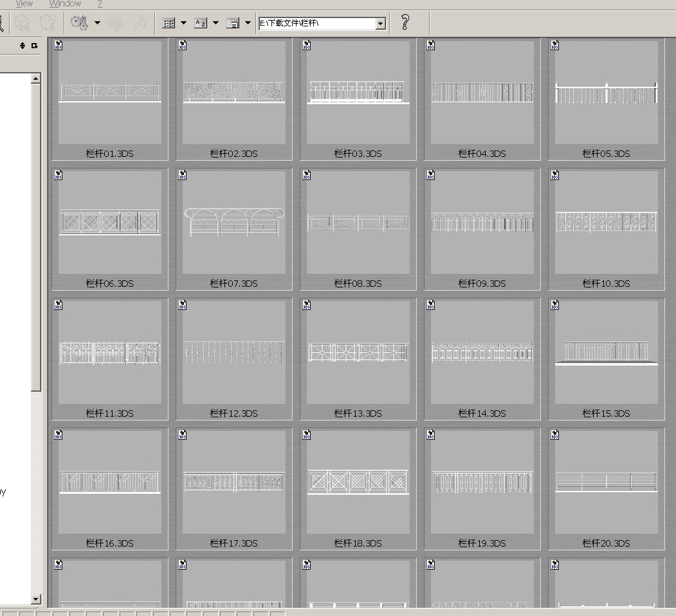Click the file name 栏杆03.3DS
Screen dimensions: 676x616
[358, 154]
